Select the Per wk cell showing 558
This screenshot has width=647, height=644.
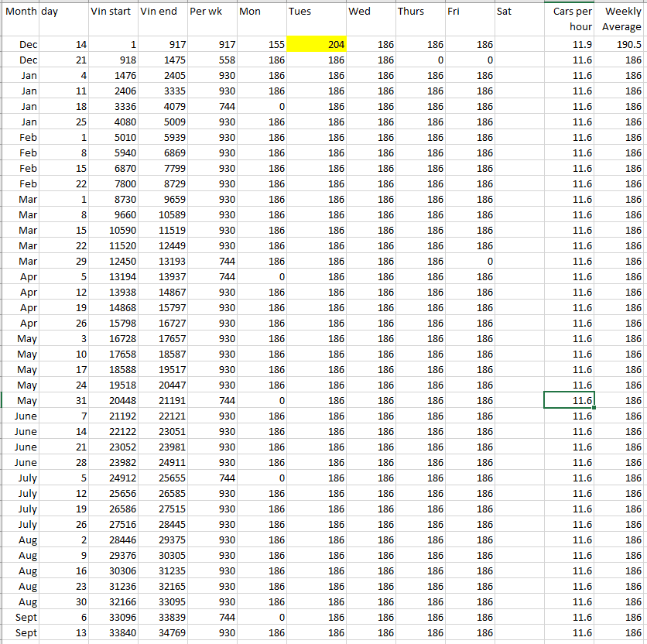point(211,60)
